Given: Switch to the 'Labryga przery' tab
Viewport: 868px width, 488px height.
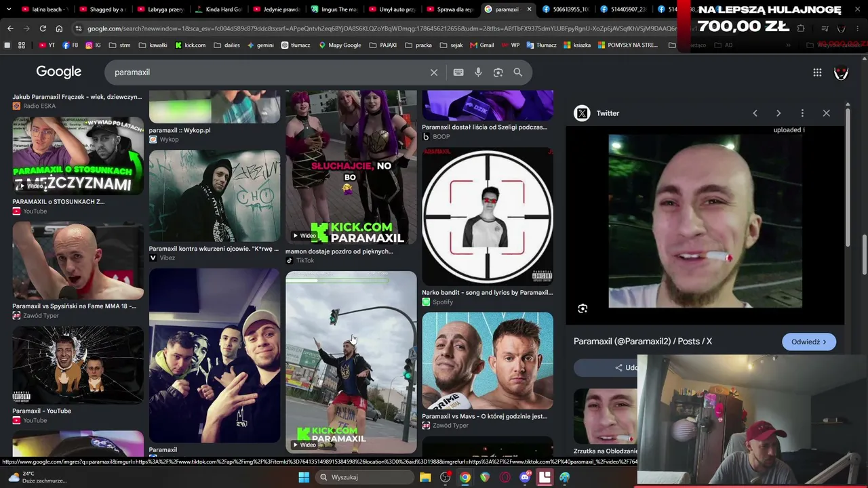Looking at the screenshot, I should click(161, 9).
